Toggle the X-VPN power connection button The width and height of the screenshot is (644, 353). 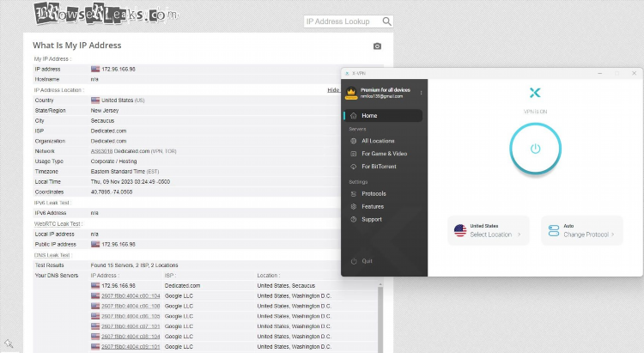coord(535,149)
